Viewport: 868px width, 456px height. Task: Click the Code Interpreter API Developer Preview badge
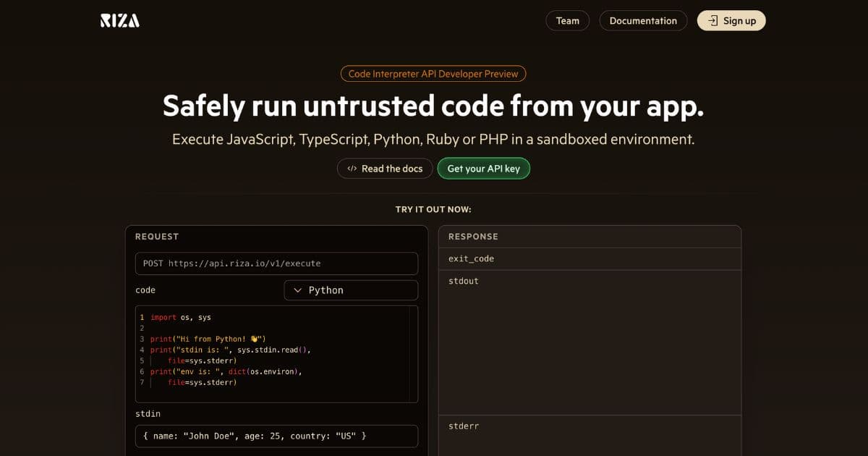[433, 73]
